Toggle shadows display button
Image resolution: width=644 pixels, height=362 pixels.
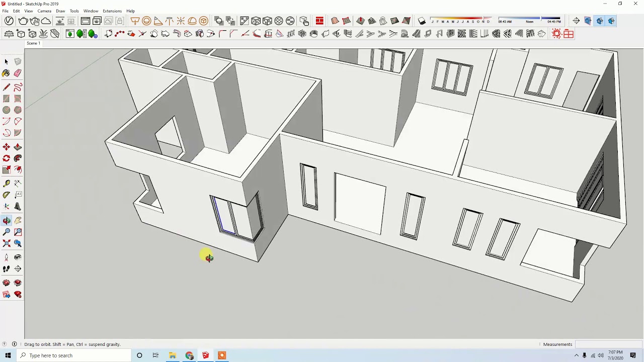pos(422,21)
